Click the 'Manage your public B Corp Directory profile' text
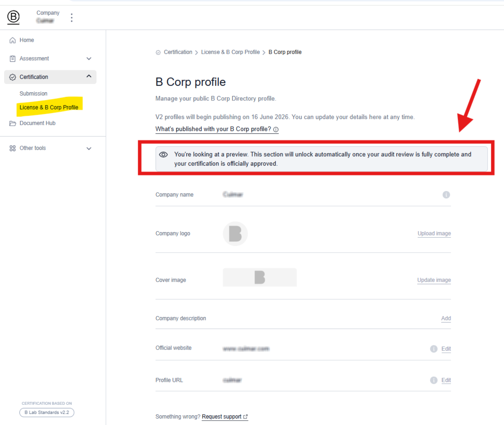The image size is (504, 425). [x=216, y=99]
